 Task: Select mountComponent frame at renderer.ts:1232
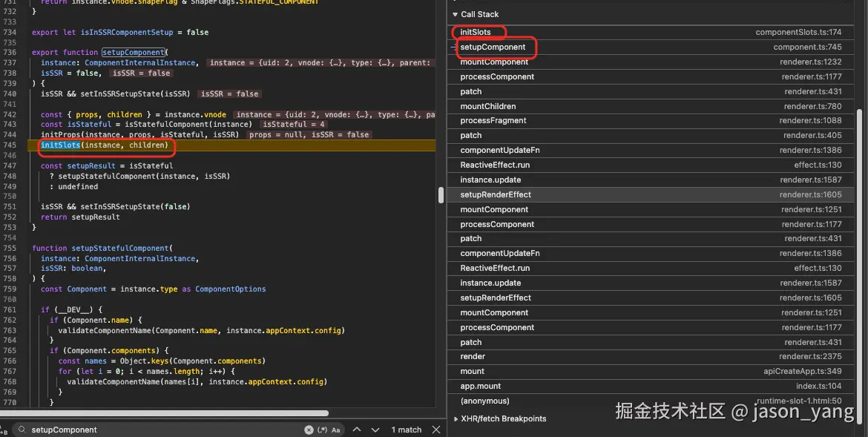click(x=651, y=62)
